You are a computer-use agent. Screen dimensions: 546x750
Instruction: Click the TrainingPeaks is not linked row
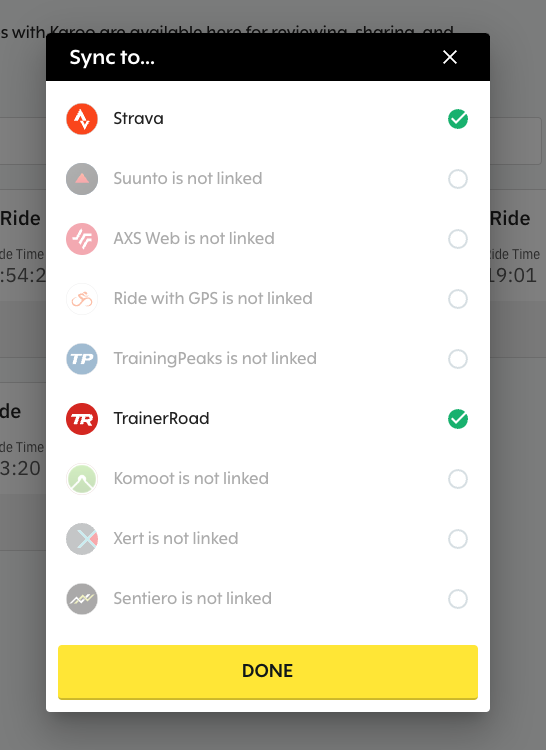268,359
